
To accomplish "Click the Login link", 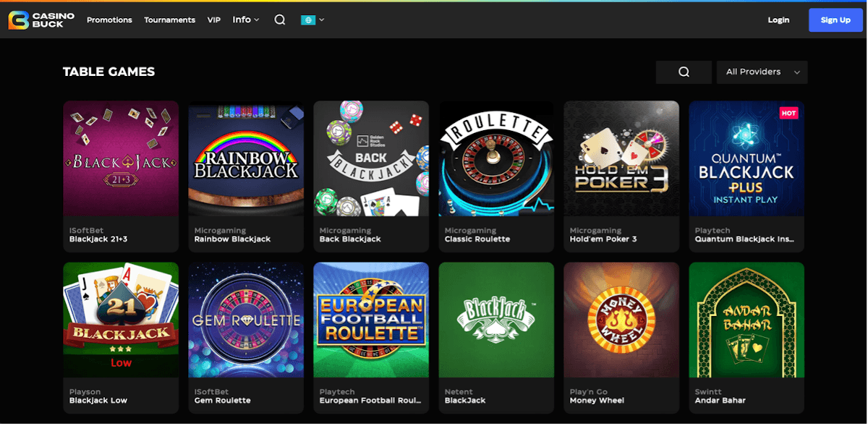I will coord(778,20).
